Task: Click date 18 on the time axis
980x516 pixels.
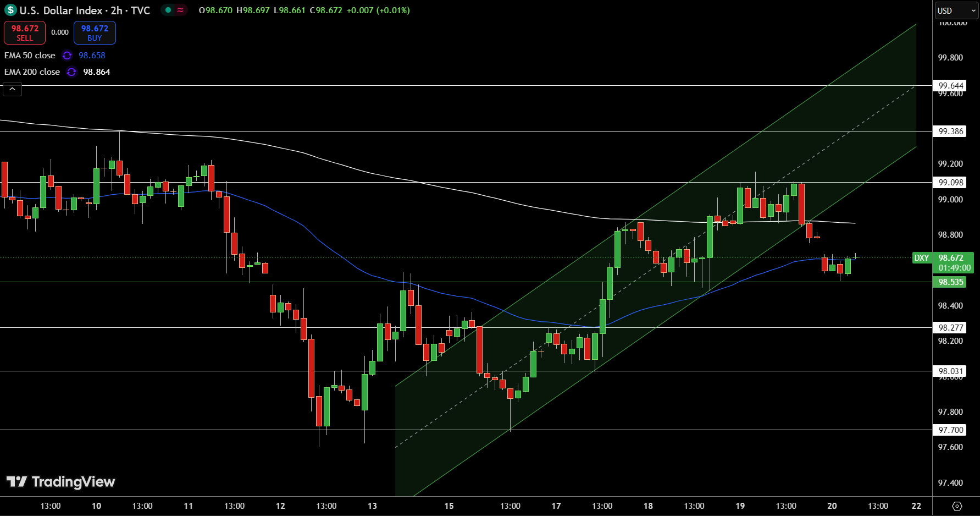Action: coord(649,506)
